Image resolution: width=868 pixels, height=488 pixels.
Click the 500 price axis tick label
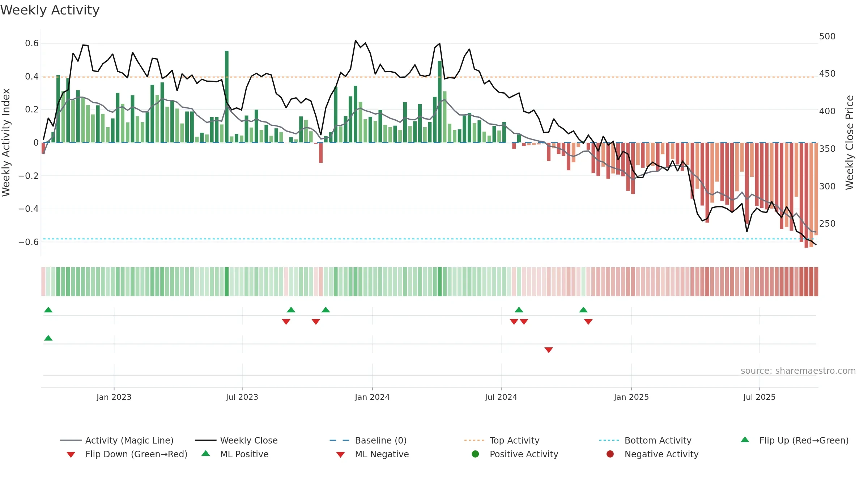(827, 37)
